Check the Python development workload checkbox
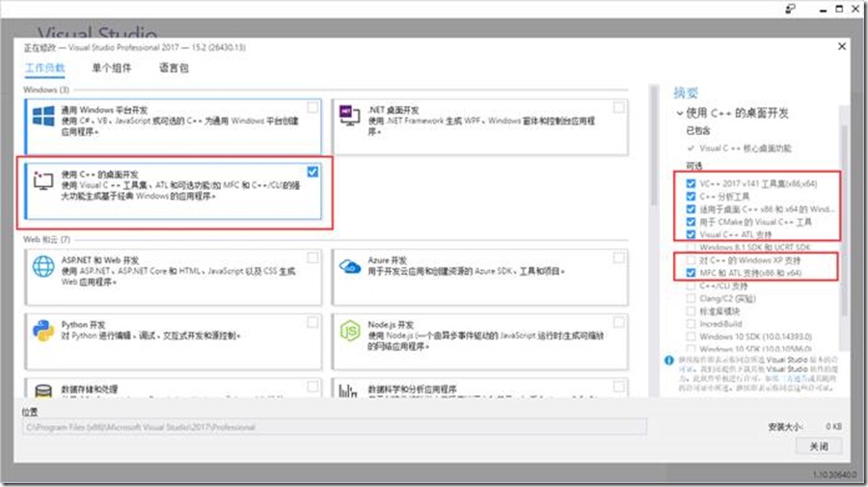 (312, 322)
